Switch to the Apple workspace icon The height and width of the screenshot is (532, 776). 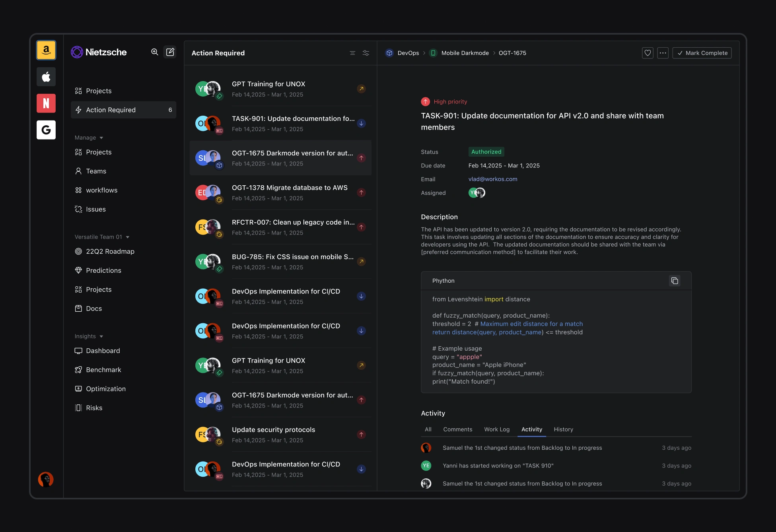(x=46, y=77)
